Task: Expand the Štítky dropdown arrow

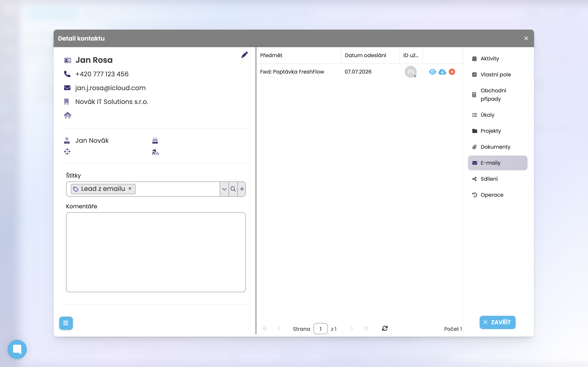Action: (x=224, y=189)
